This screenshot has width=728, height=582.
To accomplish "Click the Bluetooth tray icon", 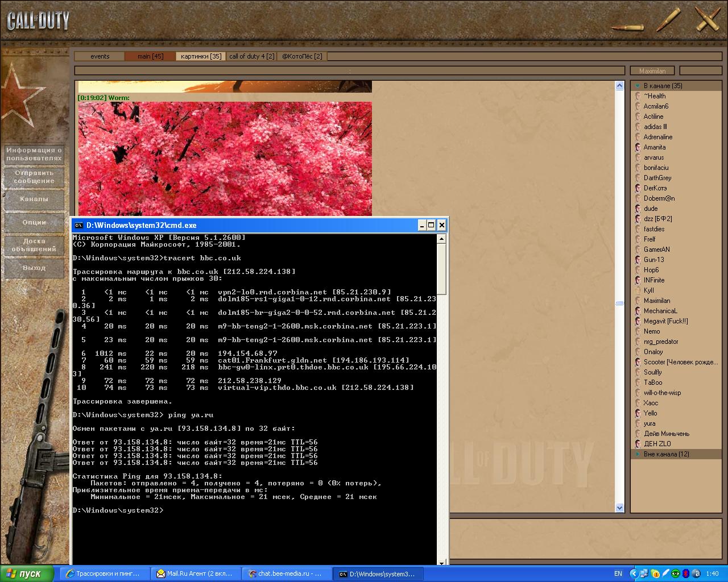I will 685,574.
